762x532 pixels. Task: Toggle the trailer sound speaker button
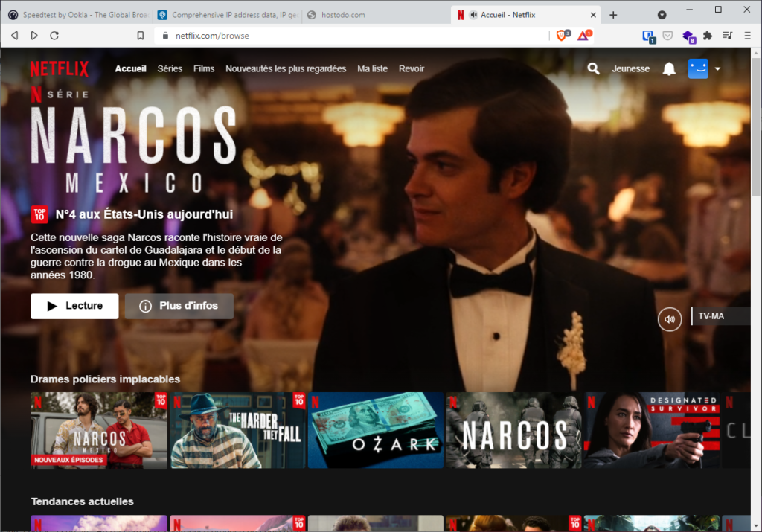670,320
